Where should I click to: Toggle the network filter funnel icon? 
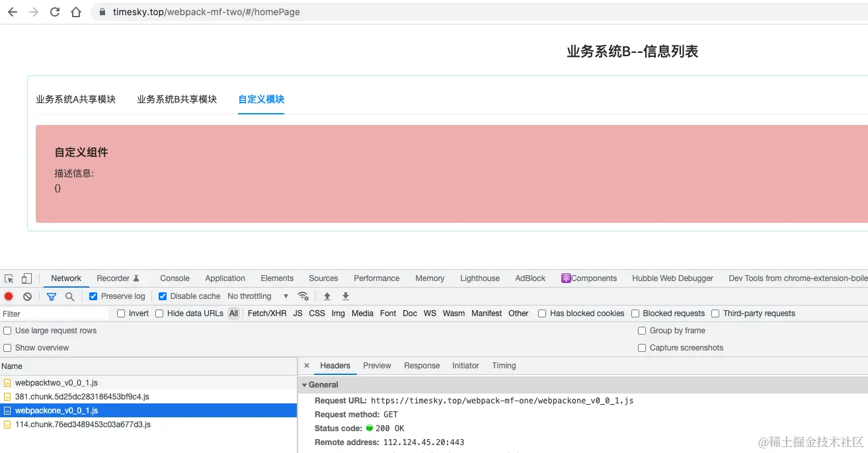pyautogui.click(x=52, y=296)
